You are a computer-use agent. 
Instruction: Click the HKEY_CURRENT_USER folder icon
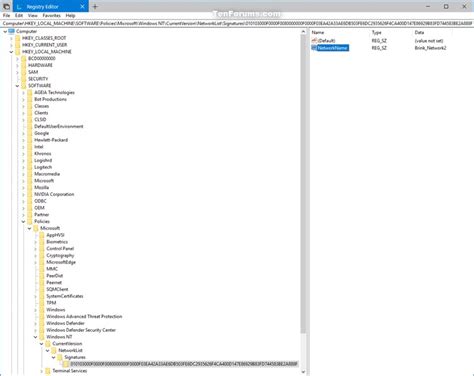point(18,45)
